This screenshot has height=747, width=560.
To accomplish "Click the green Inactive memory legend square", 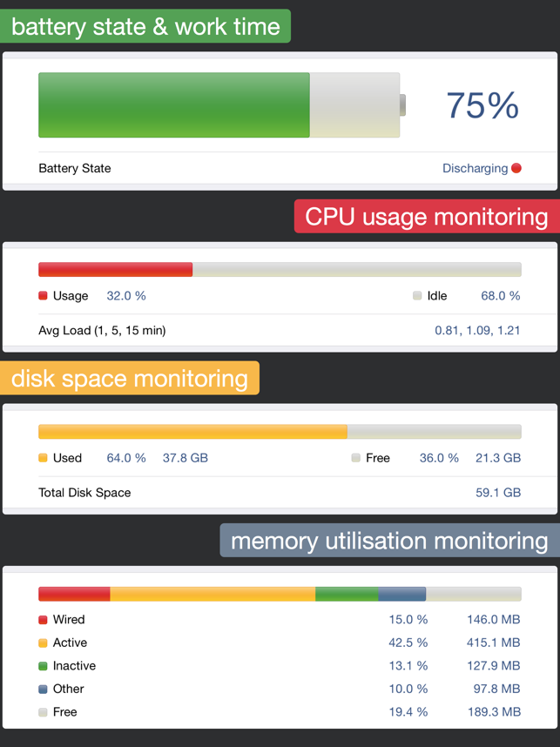I will 43,665.
